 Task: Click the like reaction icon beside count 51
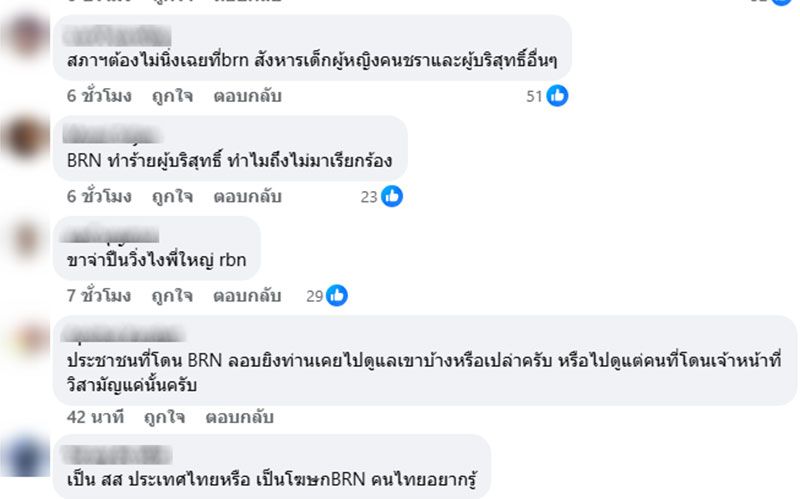click(x=558, y=96)
